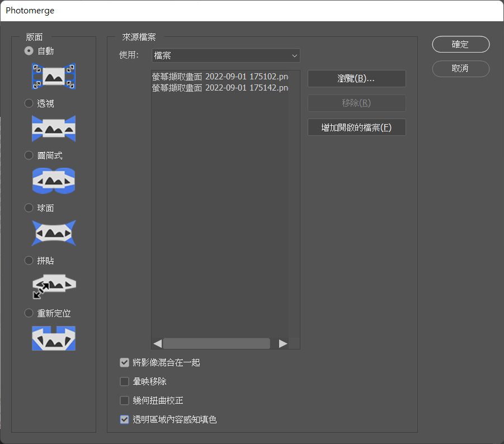Uncheck 將影像混合在一起 checkbox
The height and width of the screenshot is (444, 504).
point(124,362)
